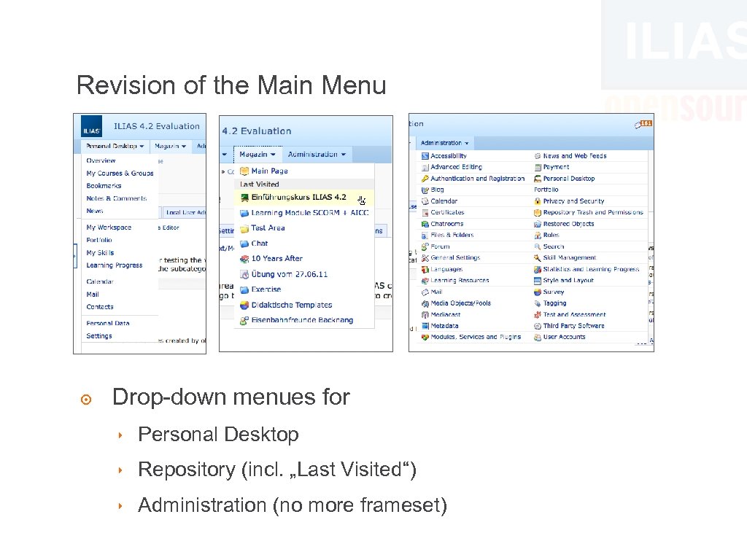Expand the Administration dropdown
Image resolution: width=747 pixels, height=560 pixels.
444,143
